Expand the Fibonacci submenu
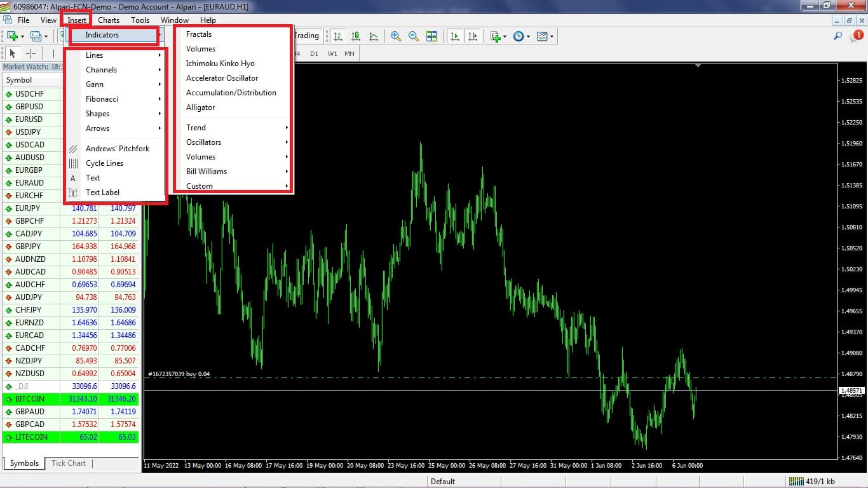The image size is (868, 488). (115, 99)
